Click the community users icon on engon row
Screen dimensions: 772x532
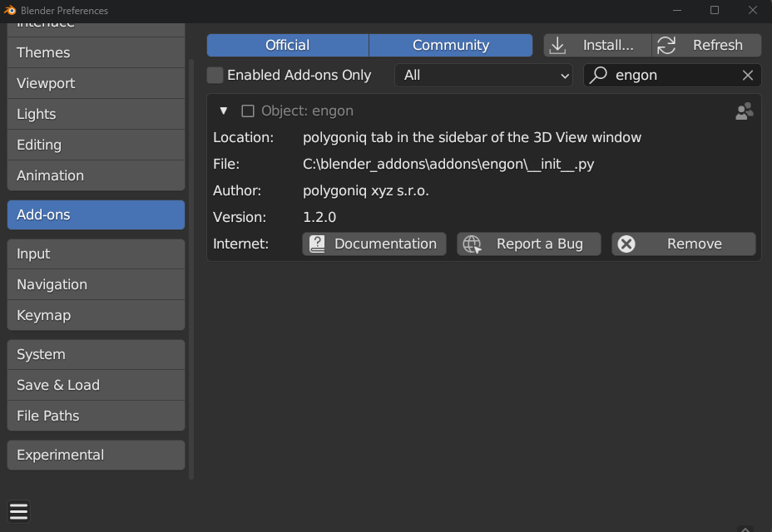pyautogui.click(x=744, y=111)
